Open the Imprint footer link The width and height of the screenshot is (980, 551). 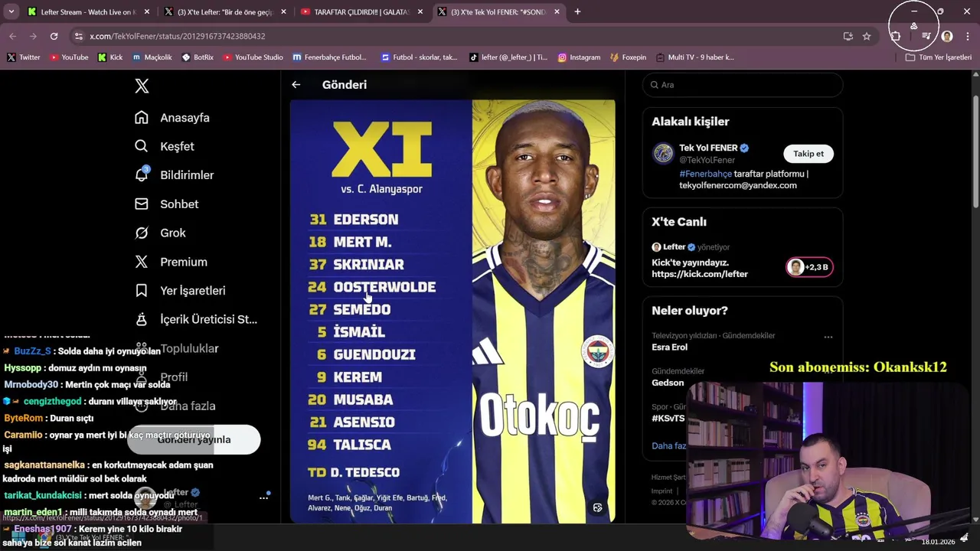coord(661,491)
